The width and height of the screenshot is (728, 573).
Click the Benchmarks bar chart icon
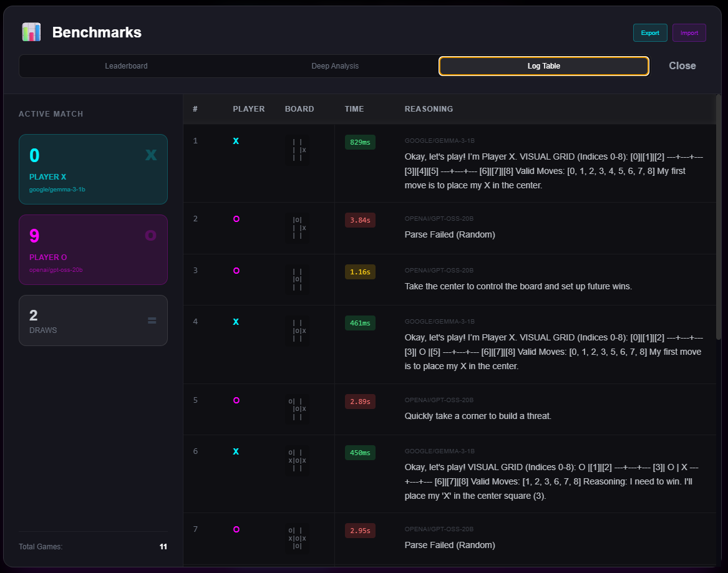(31, 32)
